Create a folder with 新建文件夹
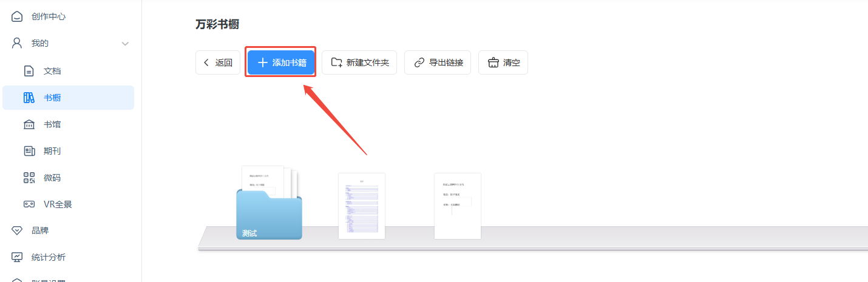The image size is (868, 282). 359,62
